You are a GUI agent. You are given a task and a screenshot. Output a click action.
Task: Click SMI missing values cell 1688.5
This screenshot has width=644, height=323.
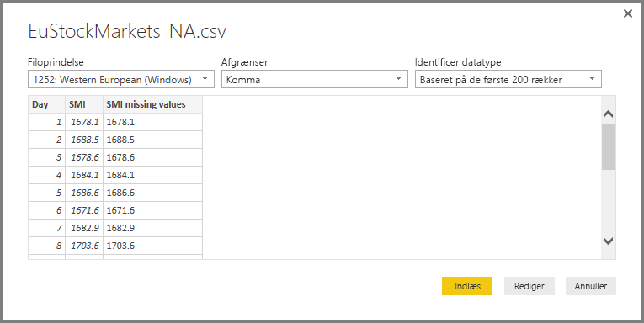pos(152,140)
